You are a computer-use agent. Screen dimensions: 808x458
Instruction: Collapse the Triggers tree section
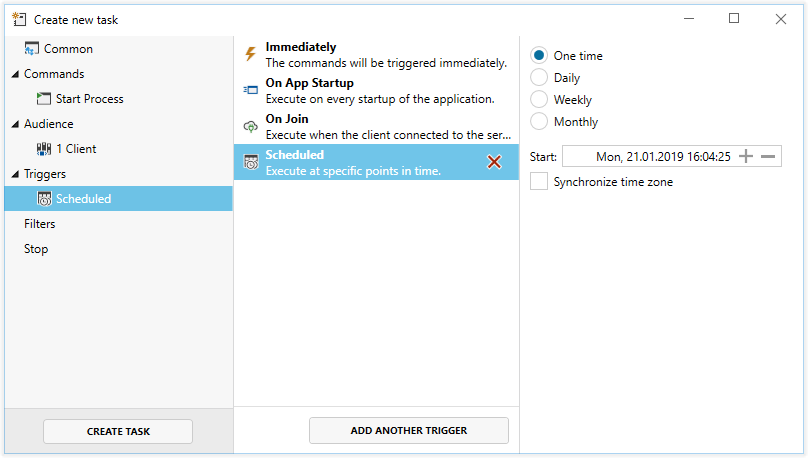point(15,174)
